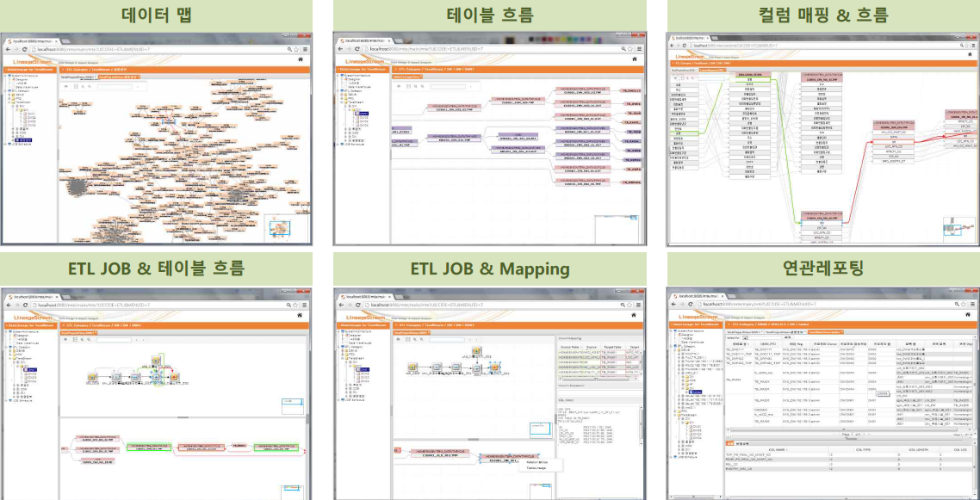Viewport: 980px width, 500px height.
Task: Expand JOB Schedule node in 테이블 흐름 tree
Action: pyautogui.click(x=338, y=144)
